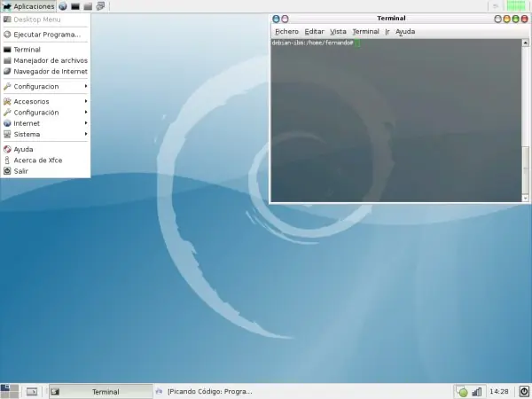This screenshot has width=532, height=399.
Task: Open the Fichero menu in Terminal
Action: [286, 32]
